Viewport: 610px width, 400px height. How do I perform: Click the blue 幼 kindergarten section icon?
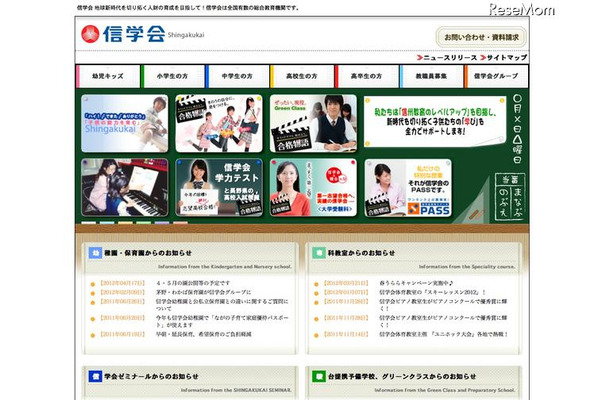coord(95,253)
